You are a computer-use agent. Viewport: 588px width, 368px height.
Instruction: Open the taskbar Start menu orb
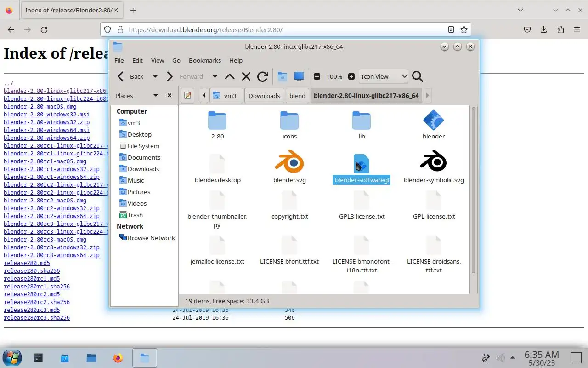[x=12, y=357]
